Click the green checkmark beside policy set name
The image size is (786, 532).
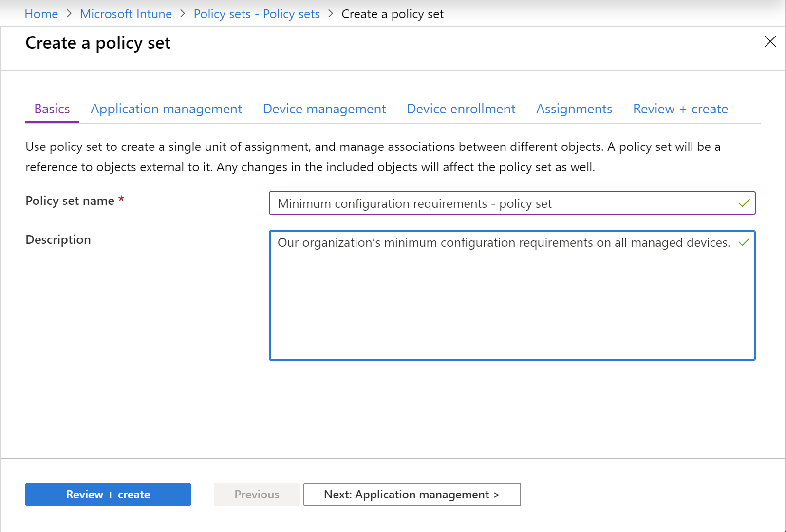pyautogui.click(x=744, y=203)
